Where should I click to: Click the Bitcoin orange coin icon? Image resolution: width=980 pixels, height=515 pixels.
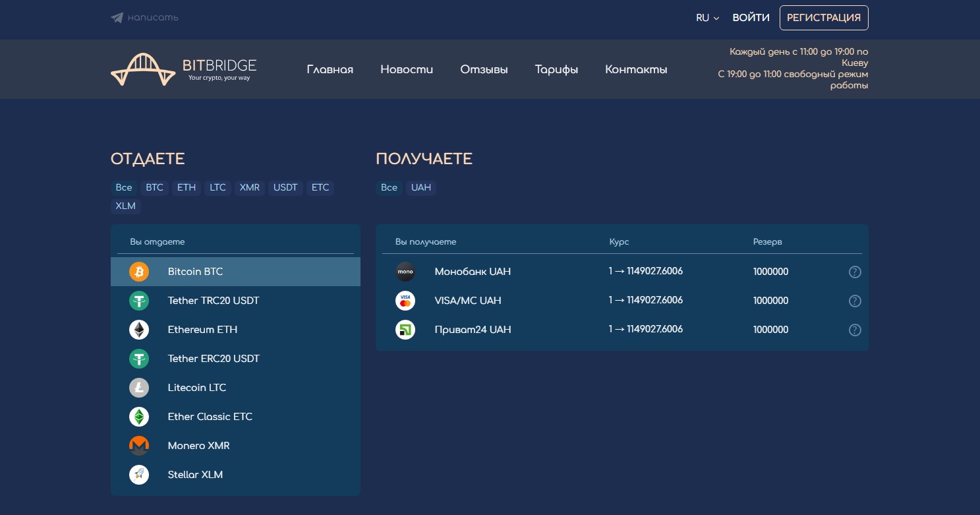click(139, 272)
